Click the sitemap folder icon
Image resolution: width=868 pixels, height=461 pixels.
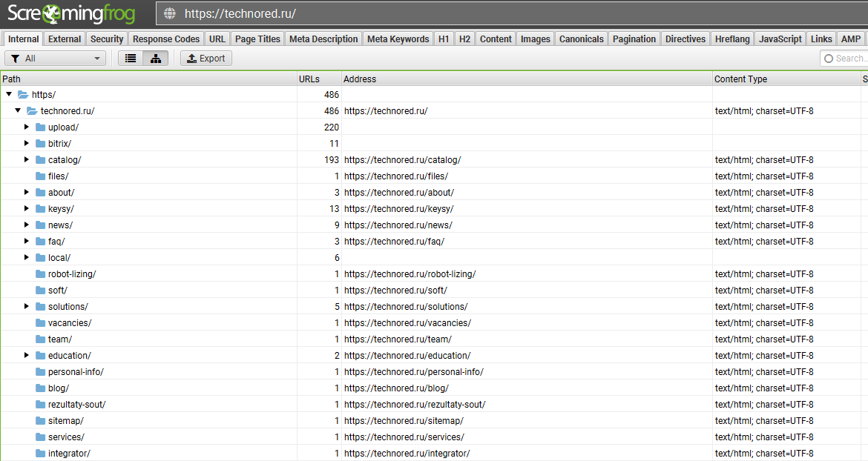point(41,421)
